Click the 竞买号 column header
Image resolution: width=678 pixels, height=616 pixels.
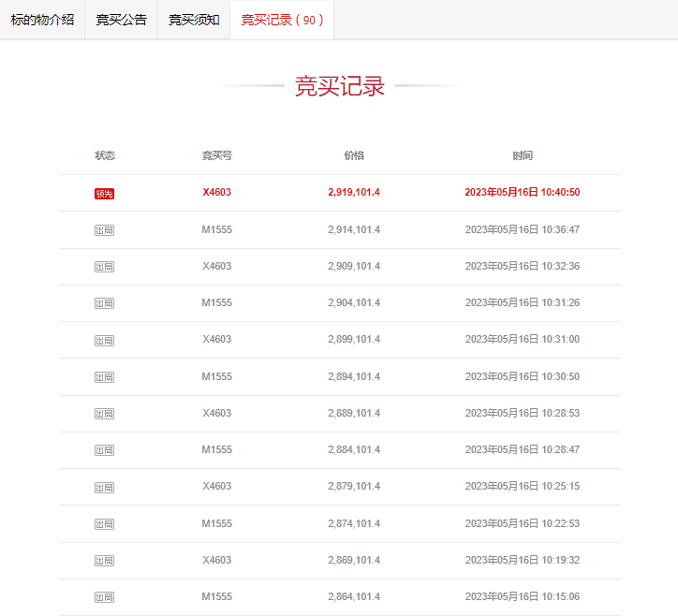pyautogui.click(x=216, y=155)
